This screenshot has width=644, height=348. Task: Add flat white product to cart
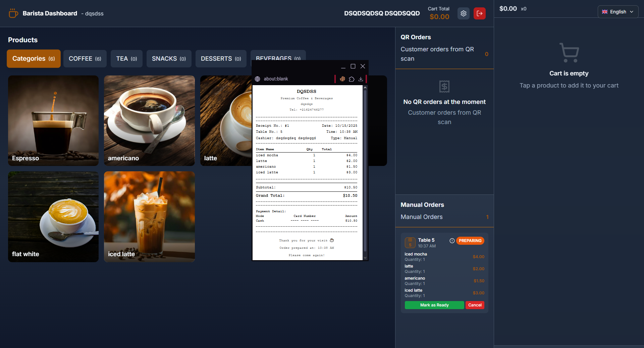[53, 217]
